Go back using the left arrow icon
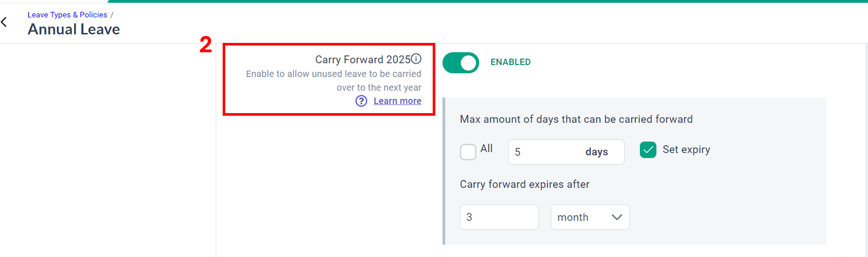868x257 pixels. (x=4, y=22)
